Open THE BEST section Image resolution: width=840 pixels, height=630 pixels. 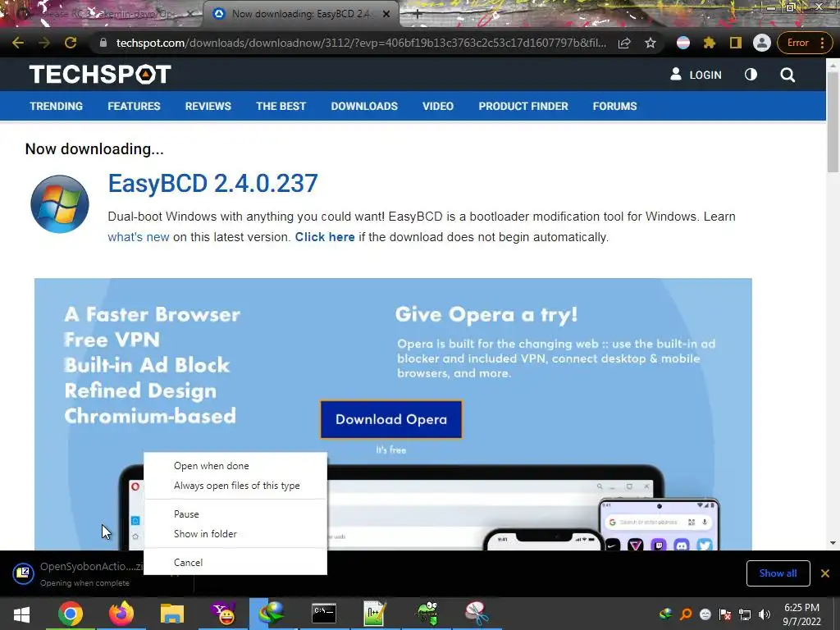pos(281,106)
